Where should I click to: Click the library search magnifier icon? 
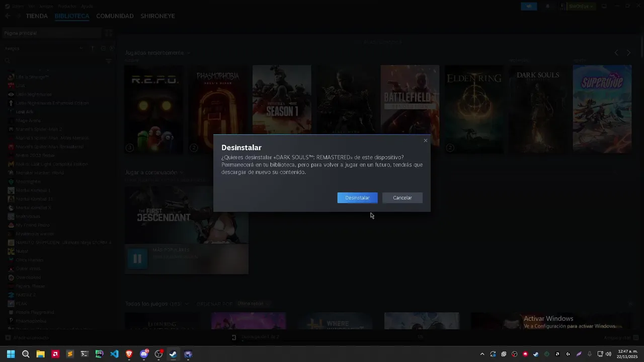point(7,61)
